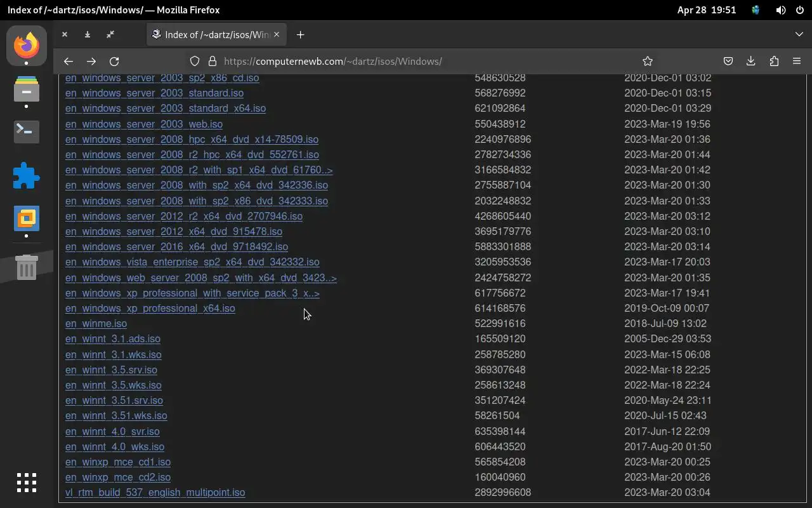
Task: Download en_winnt_4.0_svr.iso
Action: [112, 431]
